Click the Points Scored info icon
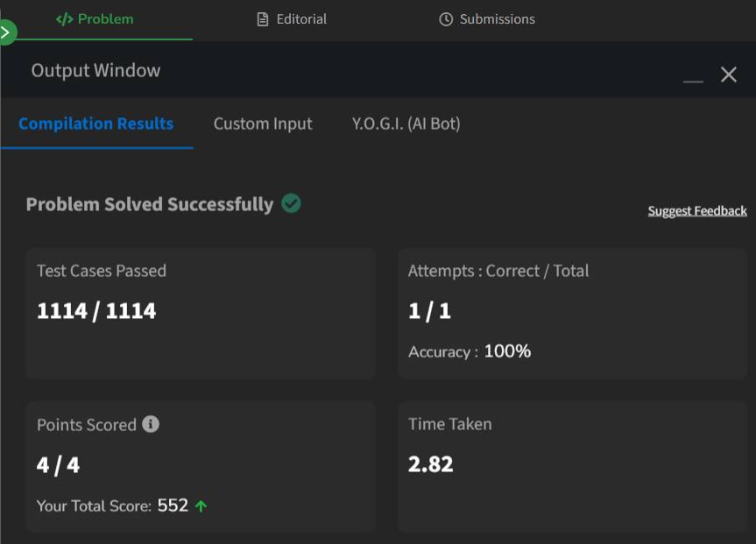756x544 pixels. [151, 424]
